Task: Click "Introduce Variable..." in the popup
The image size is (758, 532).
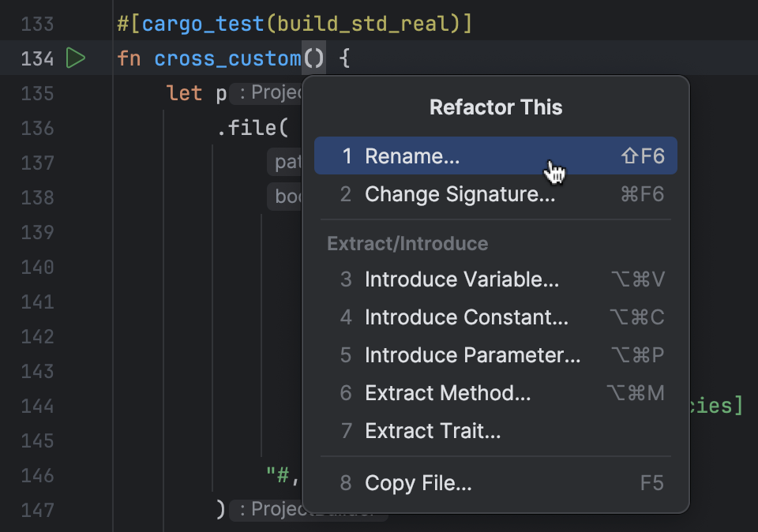Action: pos(461,279)
